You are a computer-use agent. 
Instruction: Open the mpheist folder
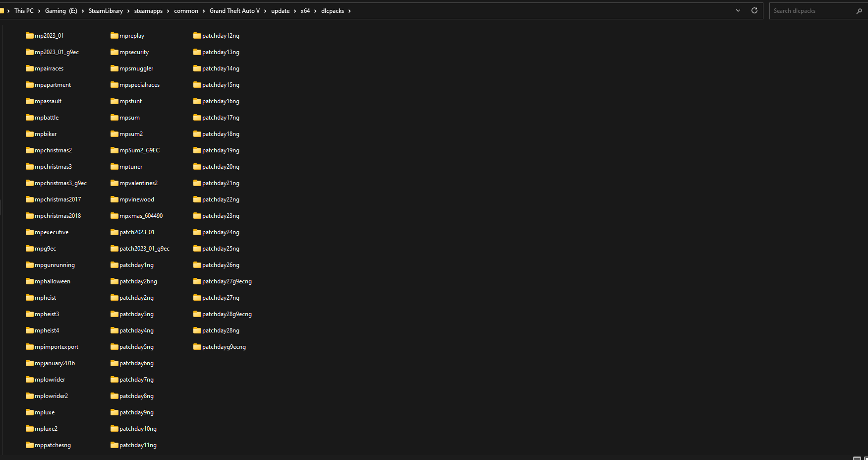point(45,297)
